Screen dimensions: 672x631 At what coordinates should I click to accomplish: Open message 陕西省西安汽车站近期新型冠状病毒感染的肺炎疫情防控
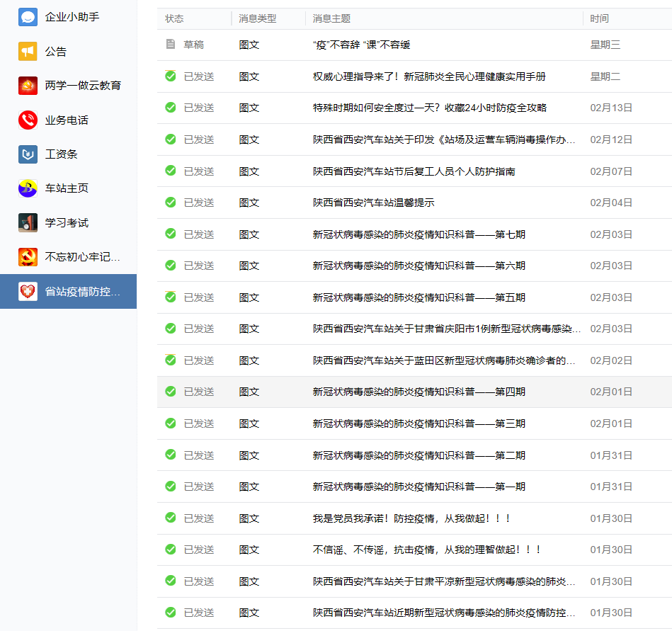444,613
